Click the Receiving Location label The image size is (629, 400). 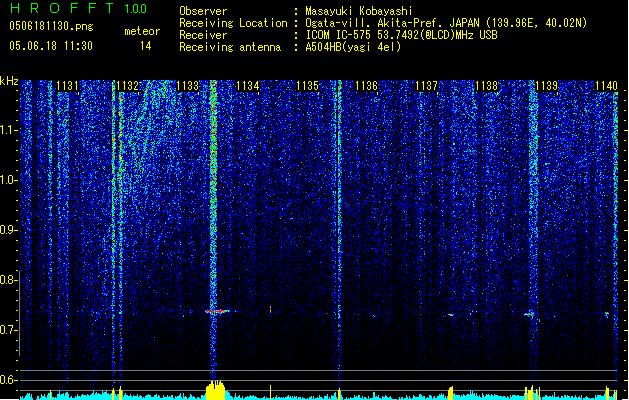point(233,23)
